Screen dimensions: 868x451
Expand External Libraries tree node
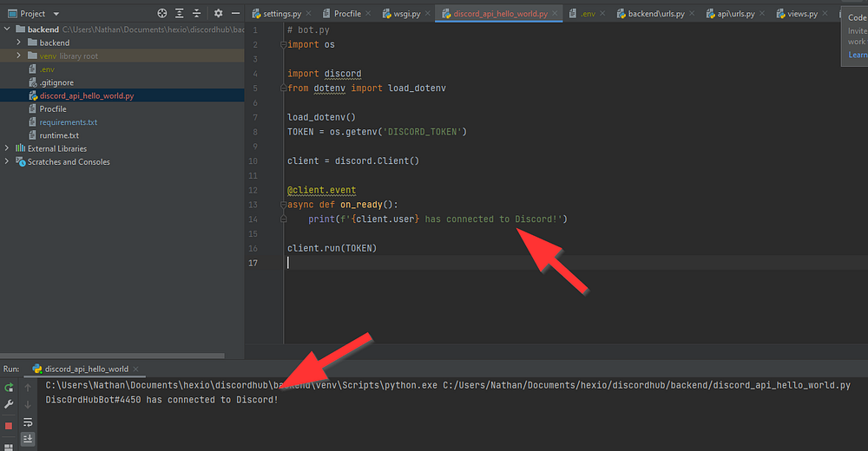tap(8, 148)
